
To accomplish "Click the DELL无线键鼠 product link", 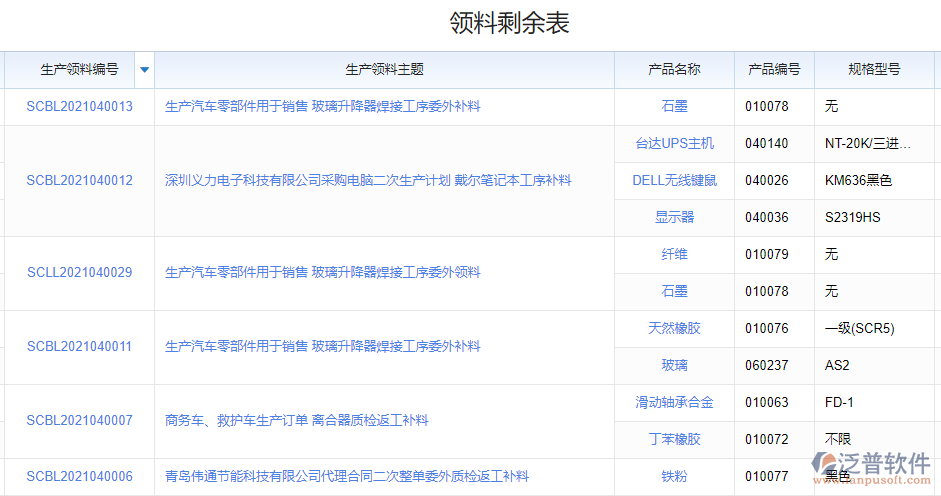I will [x=674, y=181].
